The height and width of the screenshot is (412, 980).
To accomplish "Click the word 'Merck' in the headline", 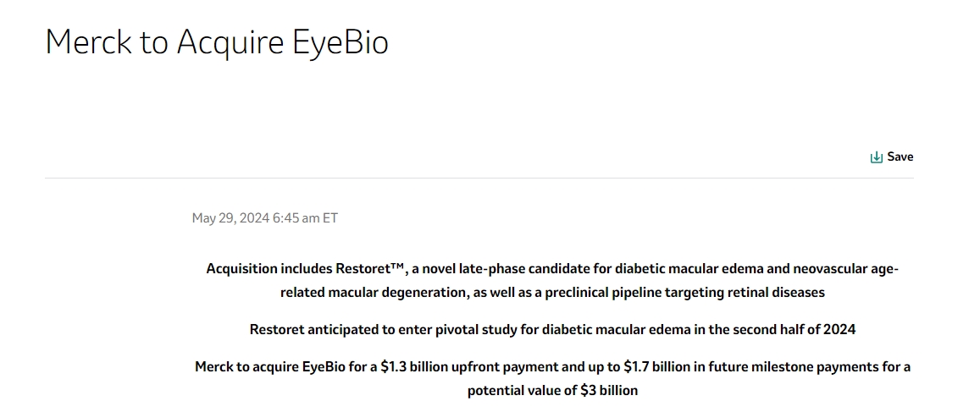I will 87,42.
